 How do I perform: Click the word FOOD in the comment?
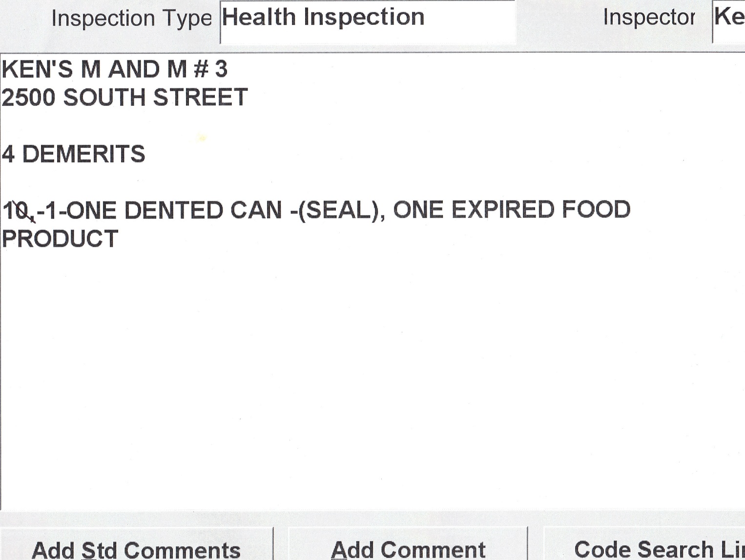click(x=596, y=210)
